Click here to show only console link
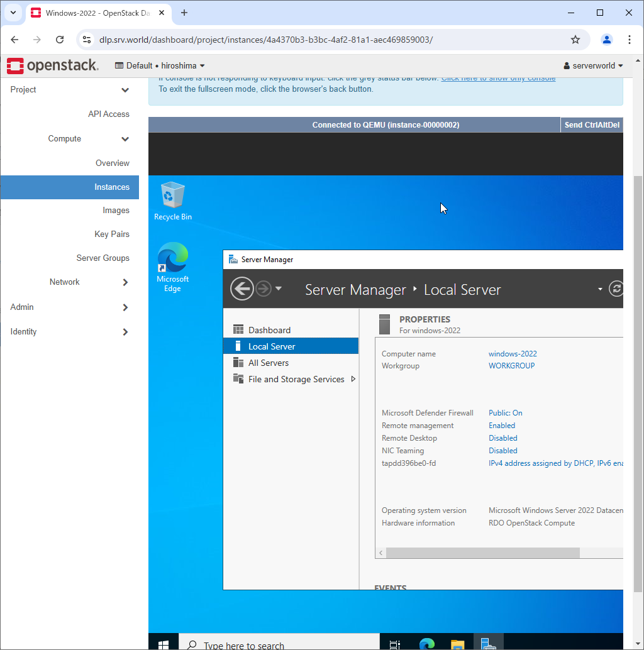The width and height of the screenshot is (644, 650). [498, 79]
